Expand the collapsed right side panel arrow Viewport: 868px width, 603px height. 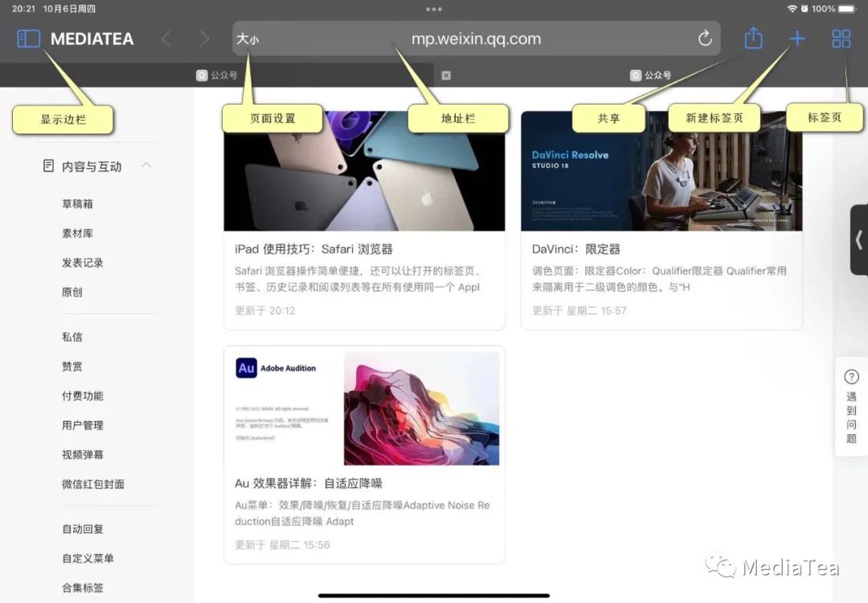(859, 240)
